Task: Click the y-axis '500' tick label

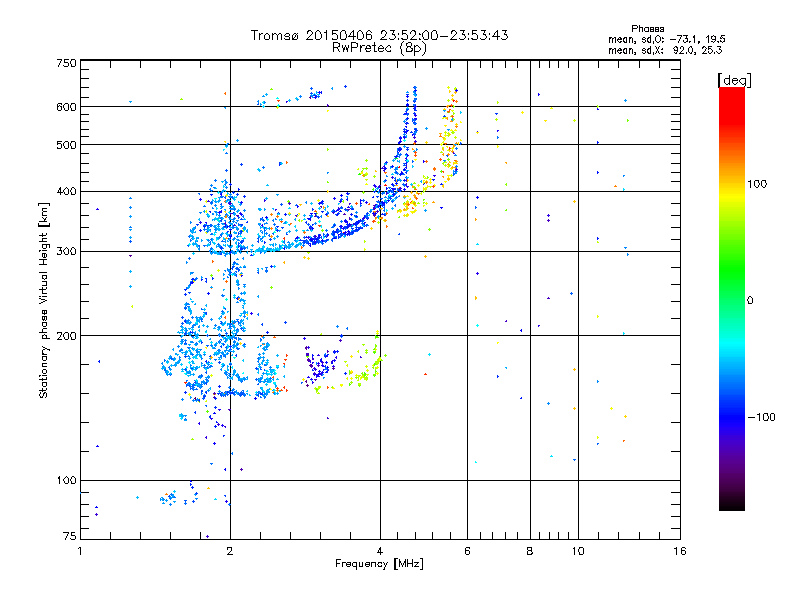Action: point(67,145)
